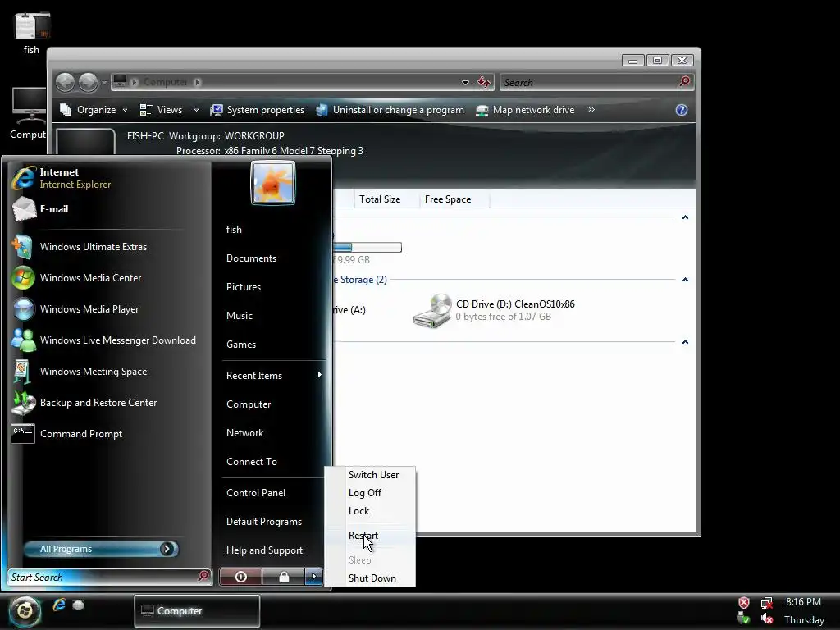Select CD Drive (D:) CleanOS10x86
This screenshot has height=630, width=840.
[494, 310]
